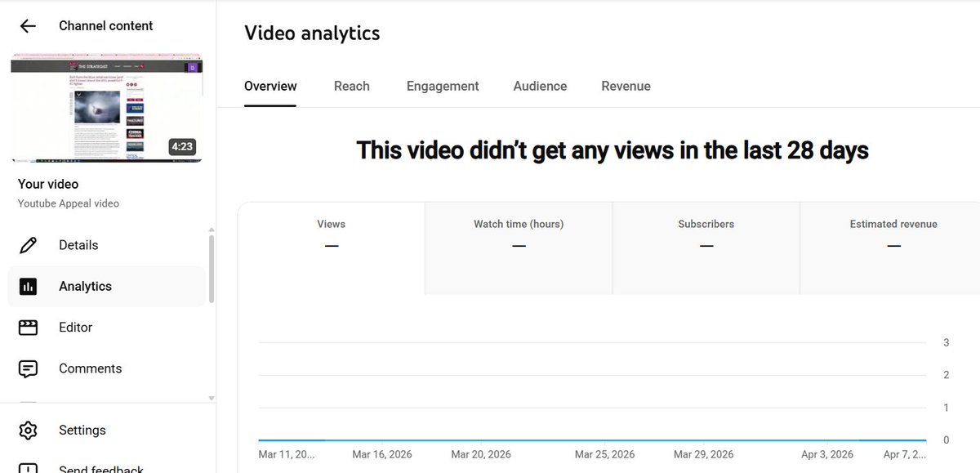Image resolution: width=980 pixels, height=473 pixels.
Task: Click the Mar 25, 2026 axis label
Action: 604,455
